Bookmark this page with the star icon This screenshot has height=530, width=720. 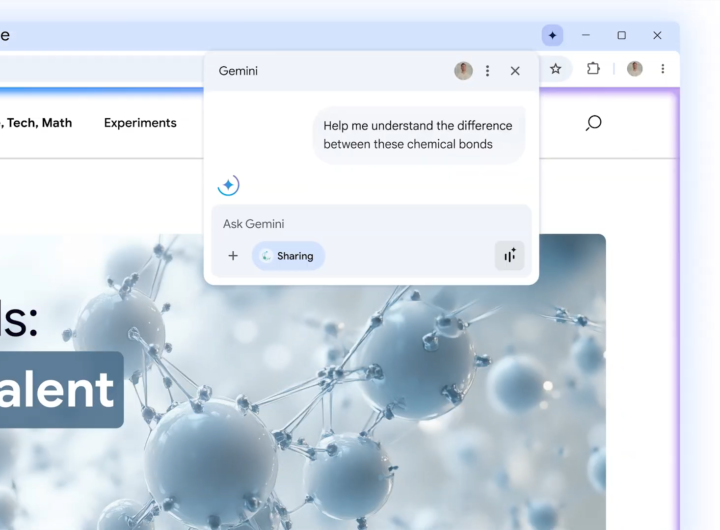tap(556, 69)
